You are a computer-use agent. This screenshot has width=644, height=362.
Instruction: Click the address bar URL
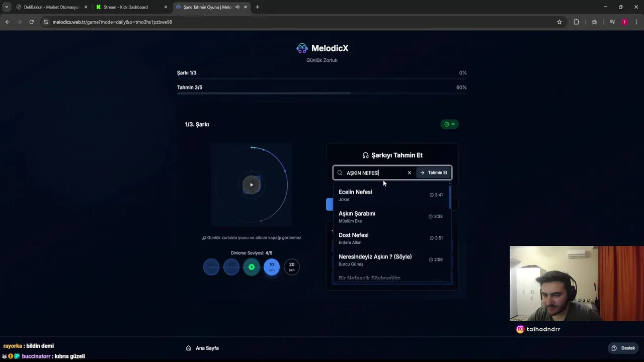pos(112,22)
